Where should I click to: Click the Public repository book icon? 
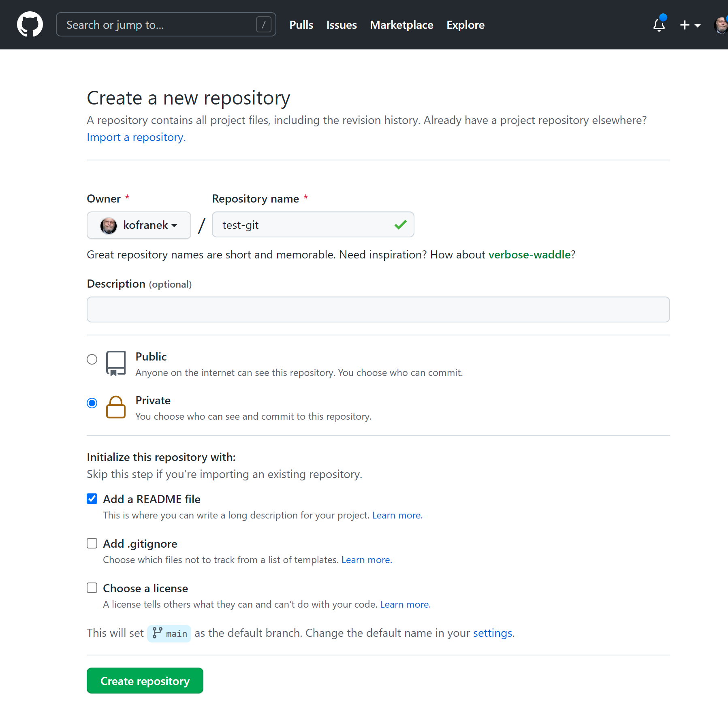(115, 363)
